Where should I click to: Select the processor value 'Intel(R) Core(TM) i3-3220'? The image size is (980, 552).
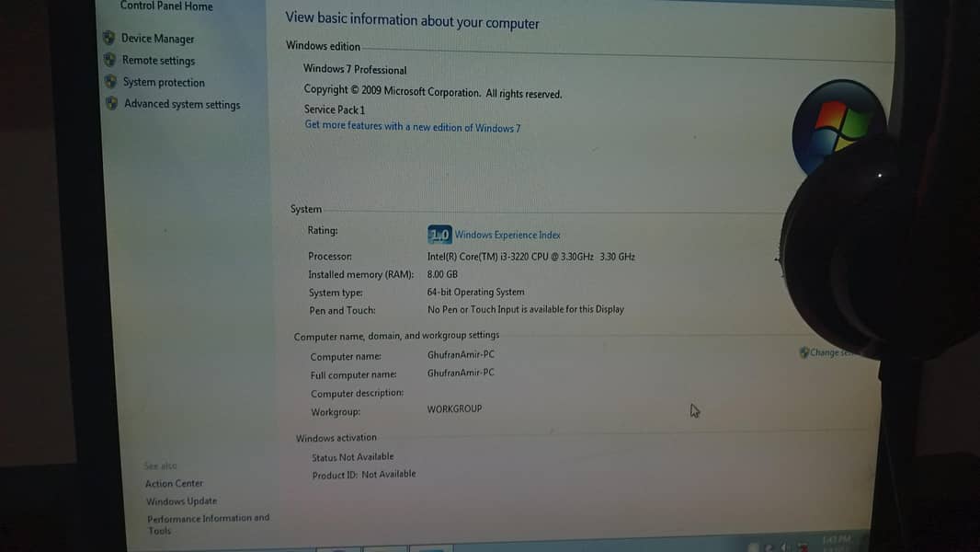[531, 257]
